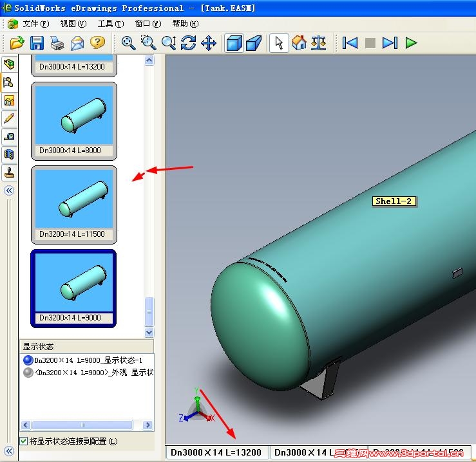Viewport: 476px width, 462px height.
Task: Return to Home view
Action: click(x=299, y=42)
